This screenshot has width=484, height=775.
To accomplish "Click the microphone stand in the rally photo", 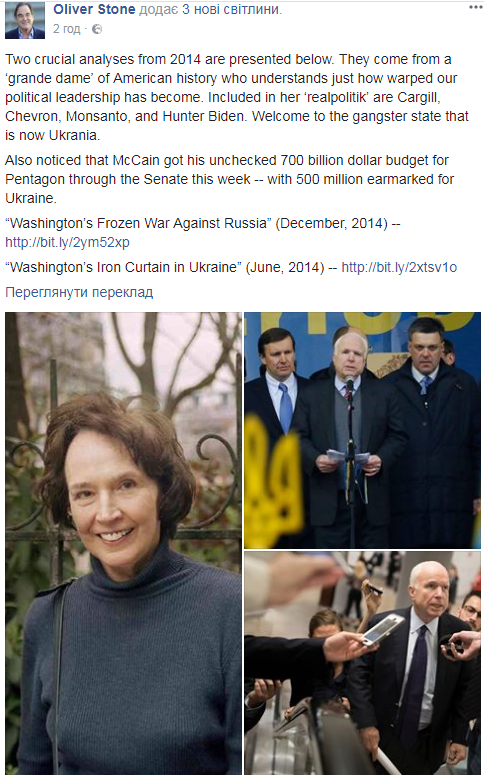I will (x=351, y=460).
